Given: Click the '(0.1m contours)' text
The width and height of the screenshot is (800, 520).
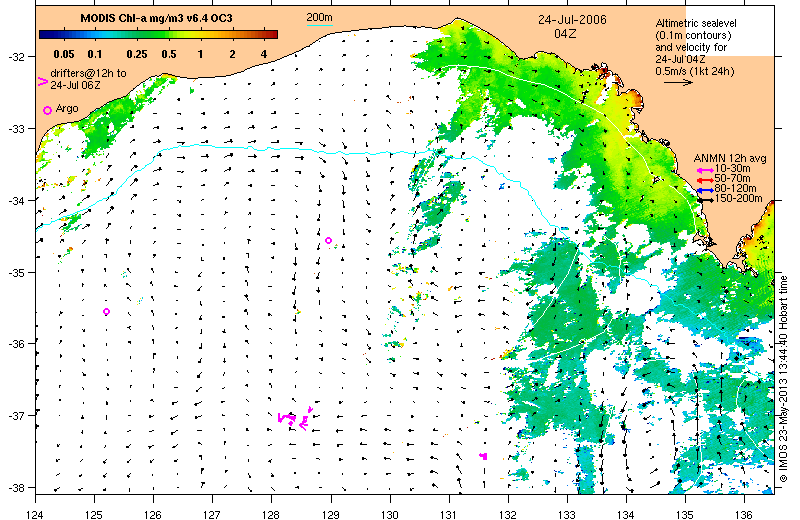Looking at the screenshot, I should coord(694,35).
